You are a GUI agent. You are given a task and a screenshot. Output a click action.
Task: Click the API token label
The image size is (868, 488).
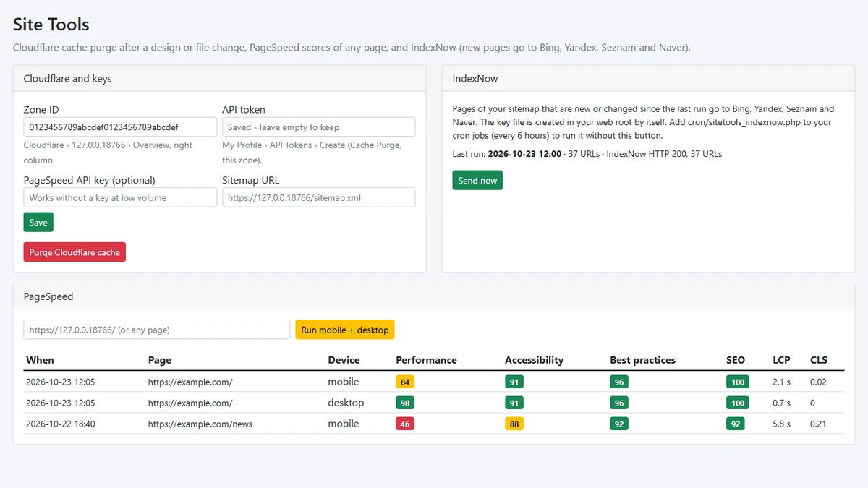244,110
